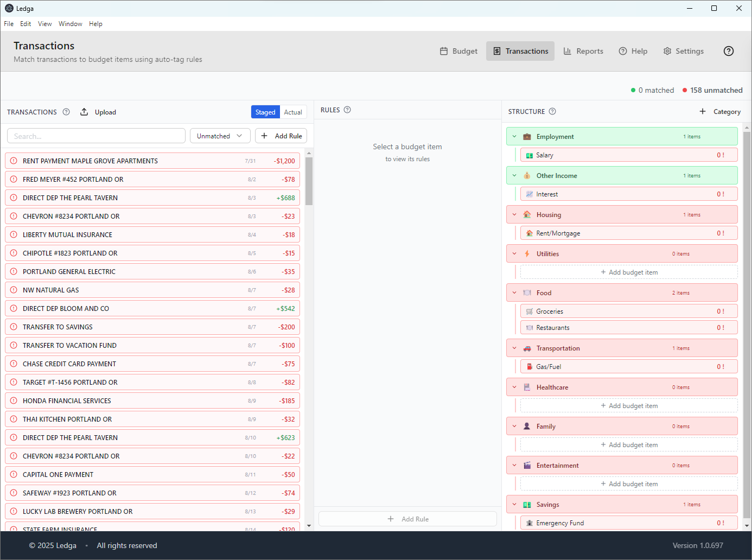752x560 pixels.
Task: Click the Add Rule button
Action: [281, 136]
